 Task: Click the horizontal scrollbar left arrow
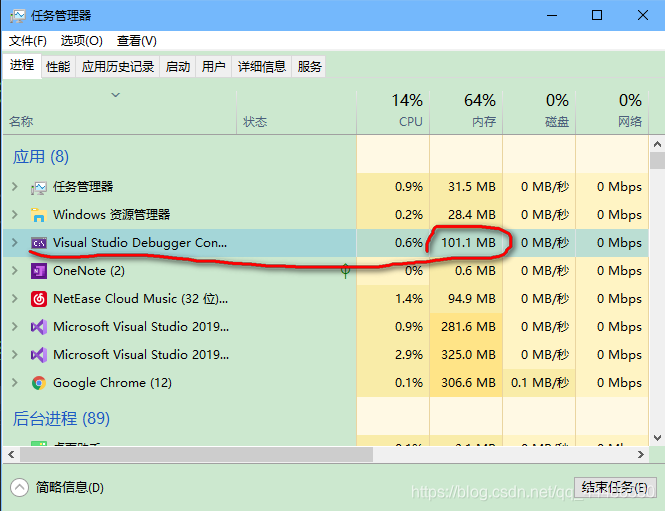11,455
